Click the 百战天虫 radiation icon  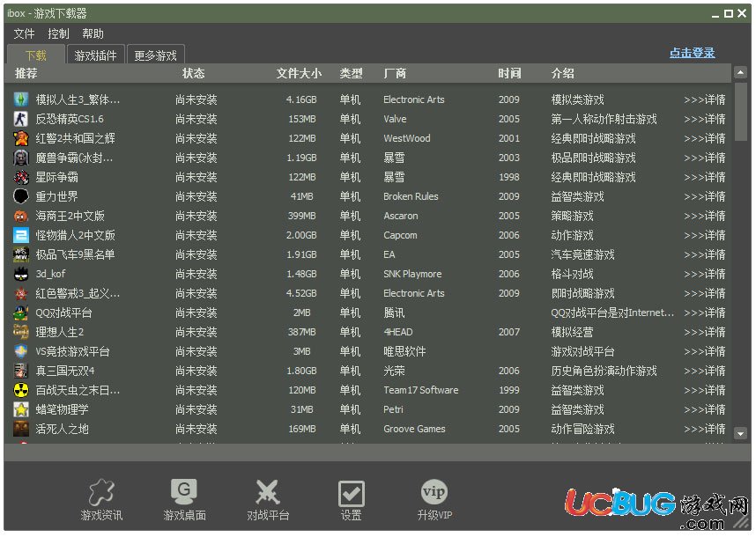point(21,390)
